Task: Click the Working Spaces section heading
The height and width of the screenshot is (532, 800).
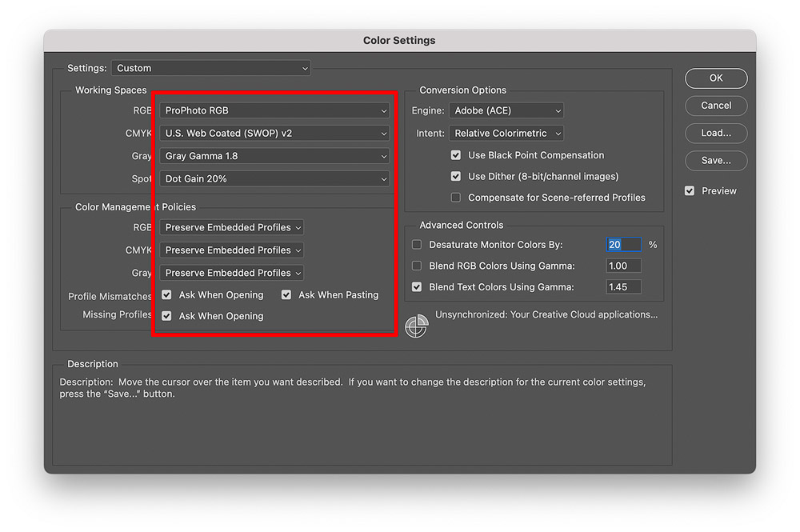Action: [110, 90]
